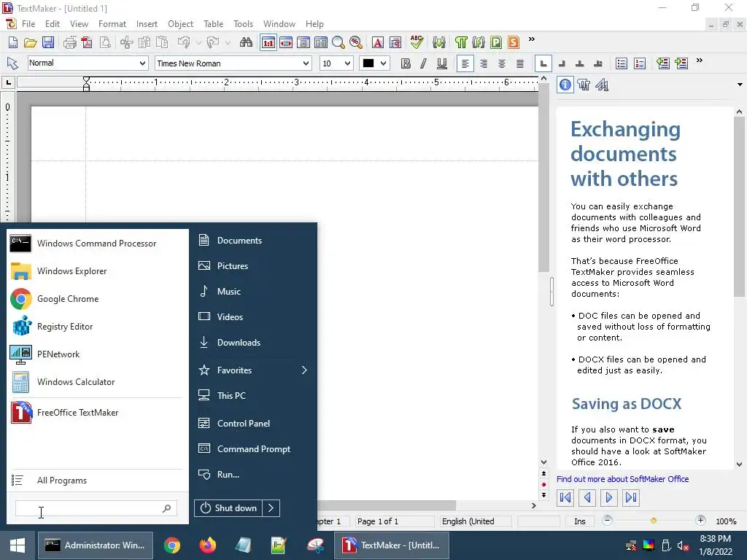Screen dimensions: 747x560
Task: Expand Favorites submenu in Start menu
Action: [304, 370]
